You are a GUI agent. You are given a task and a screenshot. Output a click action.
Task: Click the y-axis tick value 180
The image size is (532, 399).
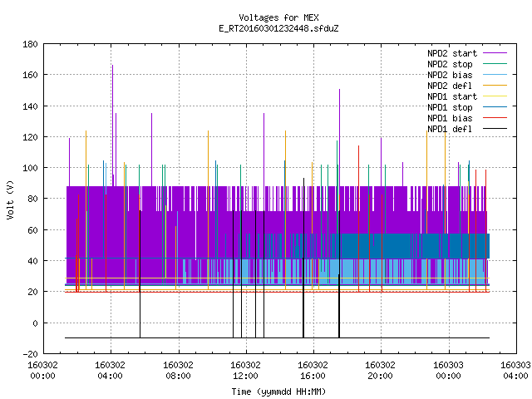tap(30, 44)
